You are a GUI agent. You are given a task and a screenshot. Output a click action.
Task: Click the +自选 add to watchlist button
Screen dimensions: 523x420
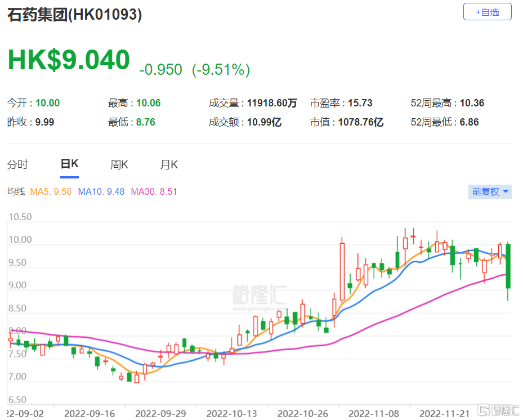tap(487, 12)
